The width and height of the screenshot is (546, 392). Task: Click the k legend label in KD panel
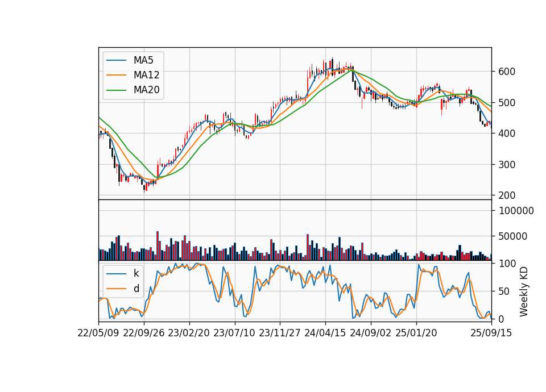[x=136, y=273]
